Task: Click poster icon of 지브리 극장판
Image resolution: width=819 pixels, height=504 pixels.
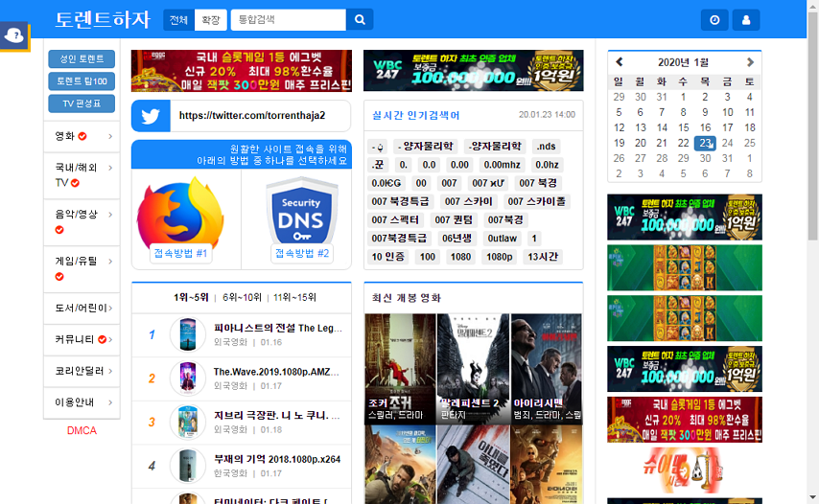Action: click(188, 423)
